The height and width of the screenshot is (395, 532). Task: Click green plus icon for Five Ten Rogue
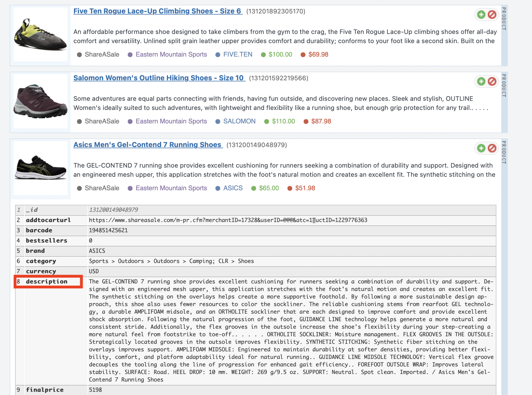point(481,15)
